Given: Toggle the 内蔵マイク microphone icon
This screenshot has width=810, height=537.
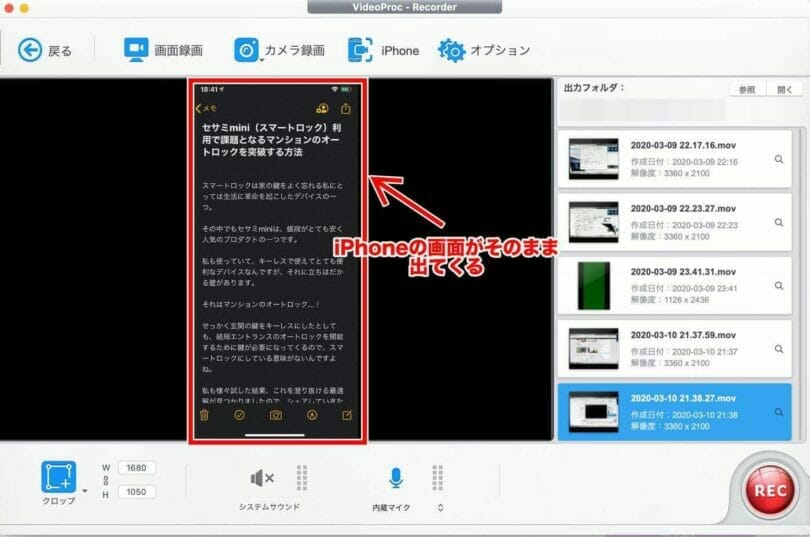Looking at the screenshot, I should click(x=396, y=478).
